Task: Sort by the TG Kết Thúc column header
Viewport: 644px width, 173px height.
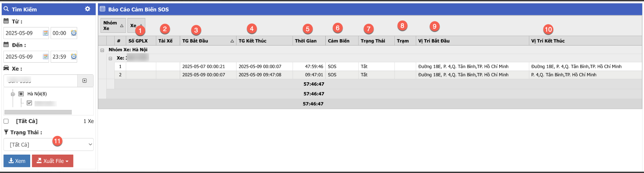Action: click(252, 41)
